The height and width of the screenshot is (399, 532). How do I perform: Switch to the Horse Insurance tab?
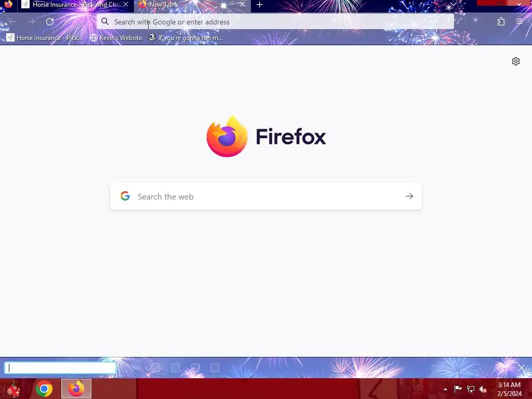(x=75, y=5)
